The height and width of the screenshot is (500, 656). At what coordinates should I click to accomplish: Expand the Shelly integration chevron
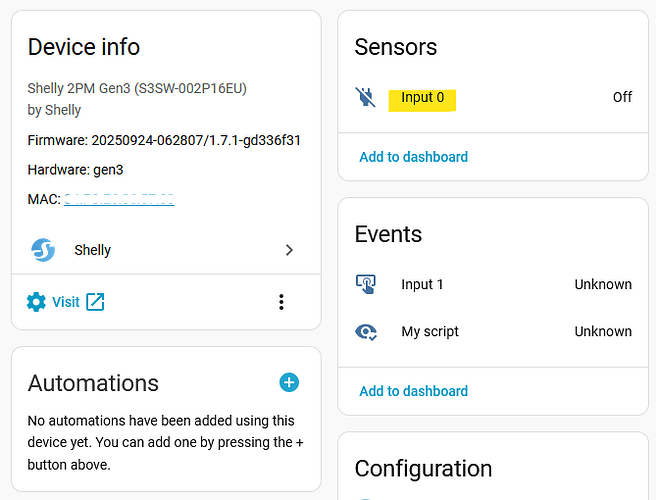point(289,250)
